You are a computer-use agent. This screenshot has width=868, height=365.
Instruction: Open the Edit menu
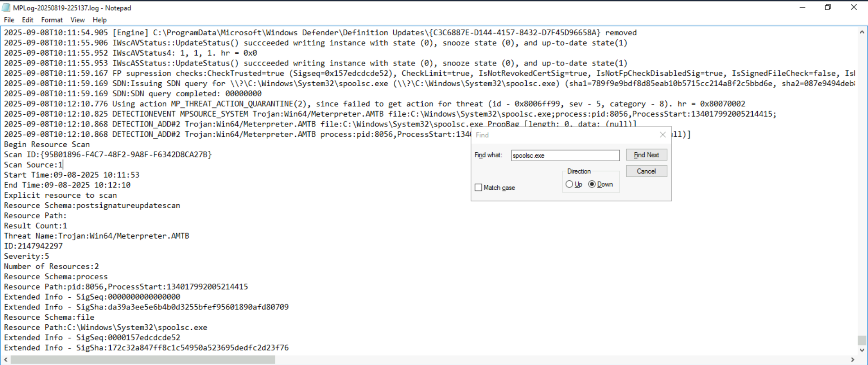[28, 20]
